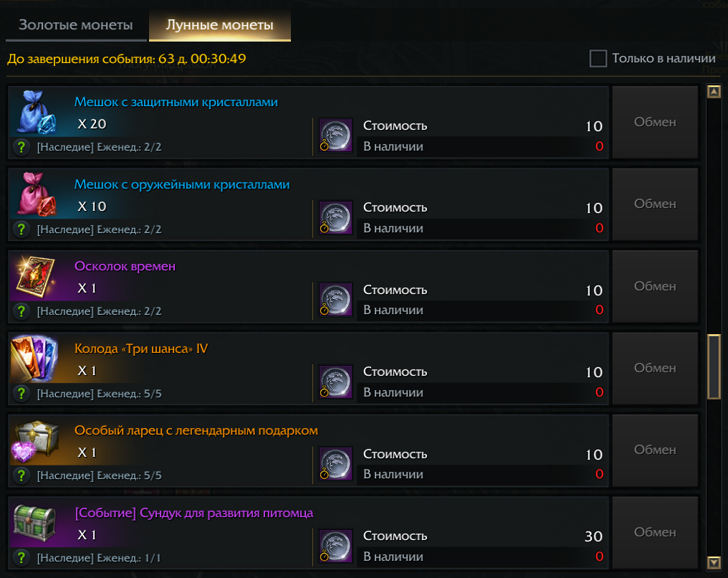Select the Лунные монеты tab
Image resolution: width=728 pixels, height=578 pixels.
219,25
